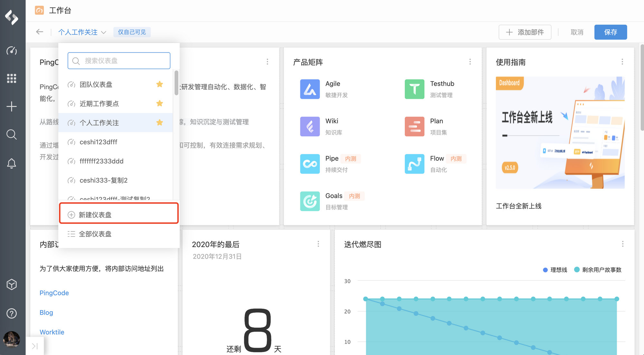This screenshot has width=644, height=355.
Task: Expand the sidebar with the collapse arrow icon
Action: pos(35,346)
